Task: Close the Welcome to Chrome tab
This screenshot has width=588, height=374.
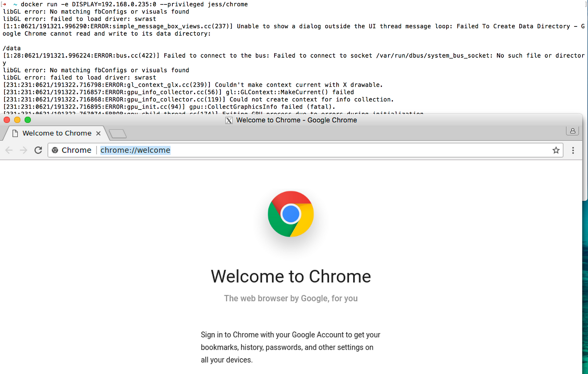Action: coord(98,133)
